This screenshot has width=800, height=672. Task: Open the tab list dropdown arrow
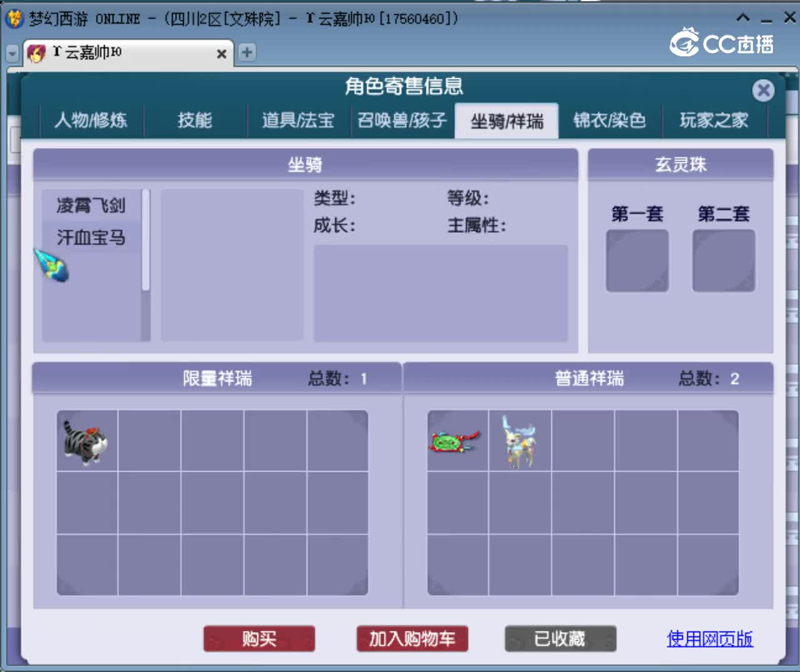click(12, 54)
